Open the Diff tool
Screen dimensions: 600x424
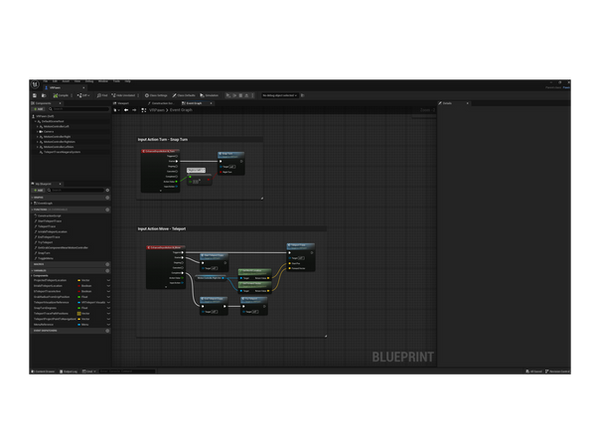[x=82, y=95]
